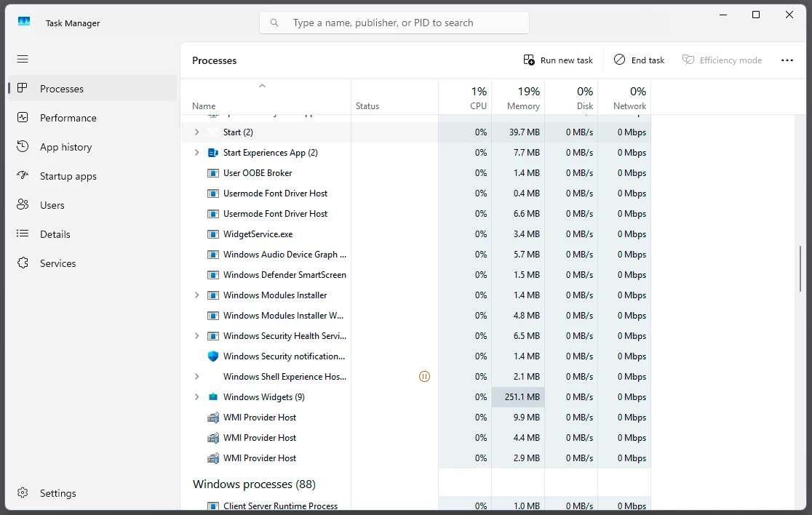Open the hamburger navigation menu

click(23, 59)
